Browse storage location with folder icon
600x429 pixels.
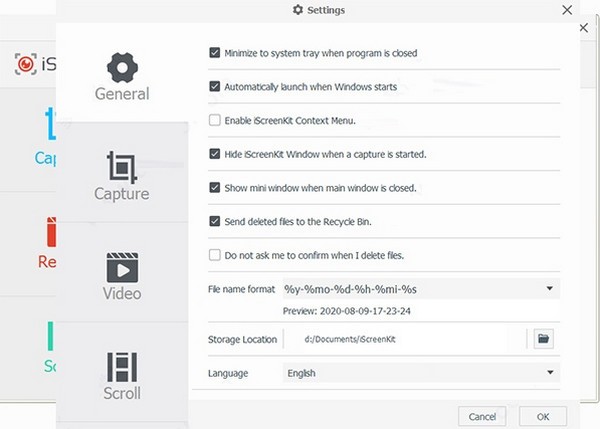[x=543, y=339]
